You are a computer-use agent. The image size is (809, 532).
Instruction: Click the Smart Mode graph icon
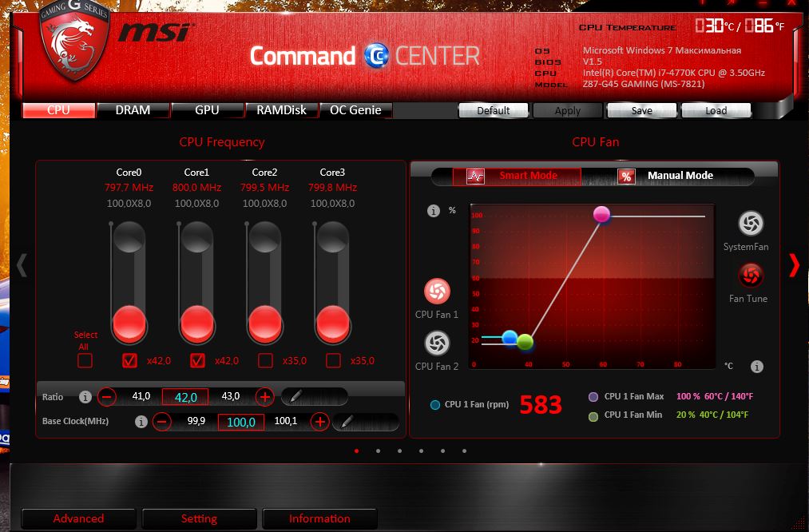pos(475,177)
